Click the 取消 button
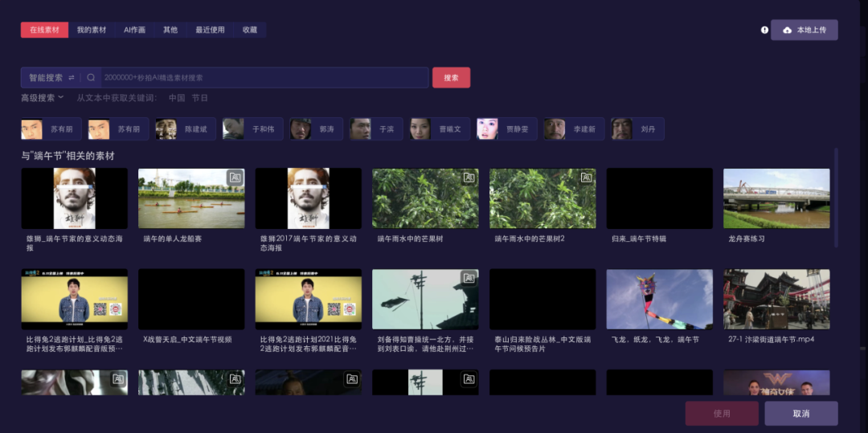The image size is (868, 433). point(801,414)
